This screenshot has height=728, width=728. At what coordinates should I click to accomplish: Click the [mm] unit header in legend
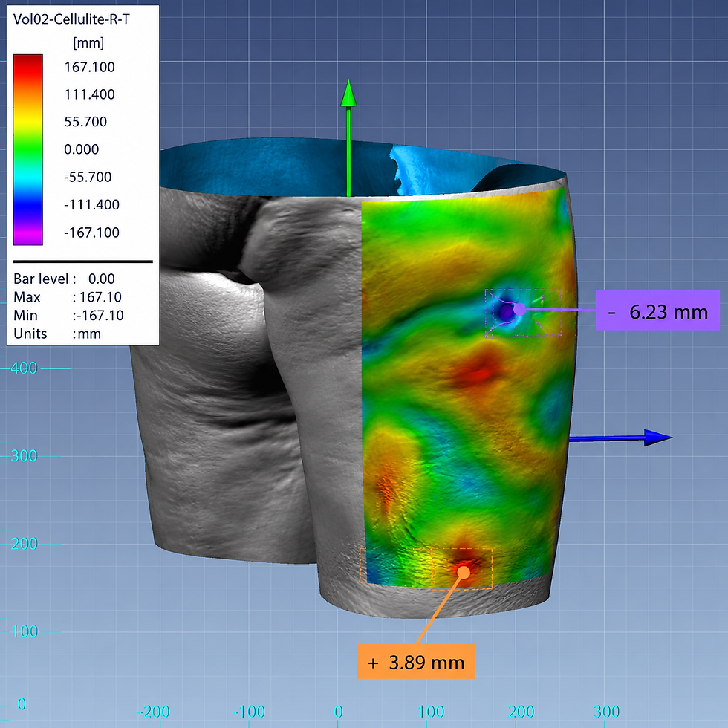click(88, 43)
